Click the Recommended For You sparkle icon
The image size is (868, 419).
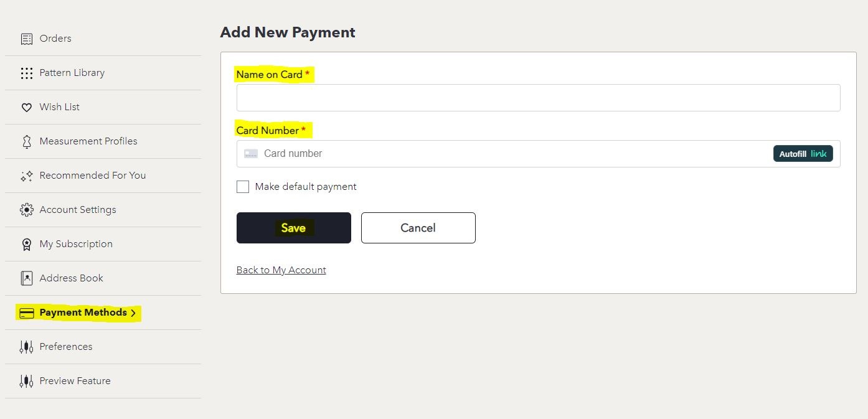pos(27,176)
